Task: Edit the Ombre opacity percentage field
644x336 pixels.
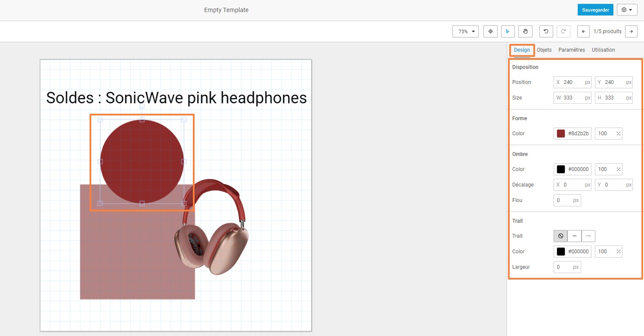Action: pyautogui.click(x=609, y=169)
